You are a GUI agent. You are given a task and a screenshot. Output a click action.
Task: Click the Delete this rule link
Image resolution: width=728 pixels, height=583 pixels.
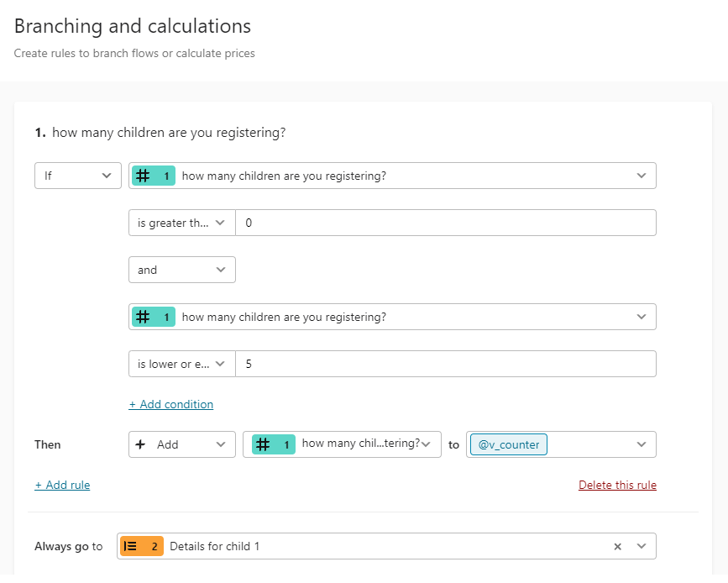pyautogui.click(x=617, y=486)
